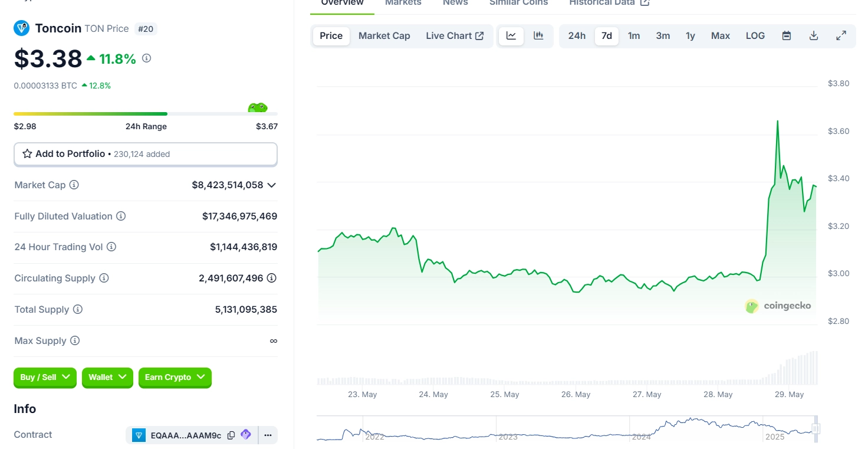The image size is (868, 449).
Task: Click the 0.00003133 BTC price text
Action: pyautogui.click(x=45, y=86)
